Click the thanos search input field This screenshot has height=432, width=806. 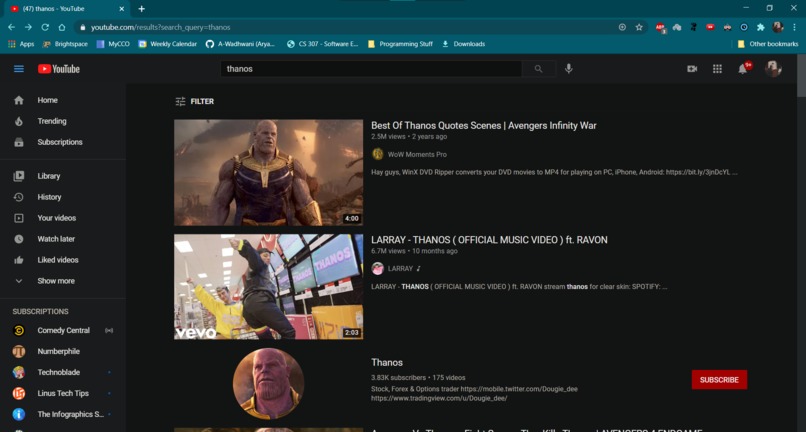click(371, 69)
